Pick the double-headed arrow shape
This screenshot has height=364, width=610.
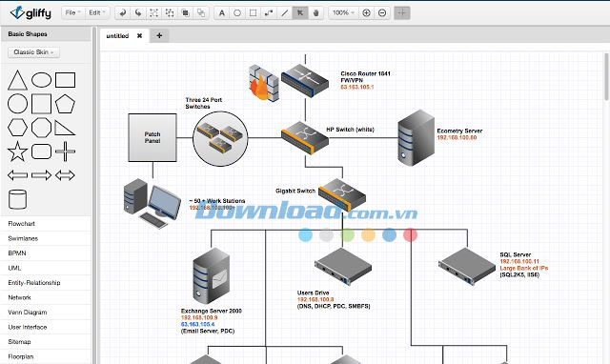point(65,175)
